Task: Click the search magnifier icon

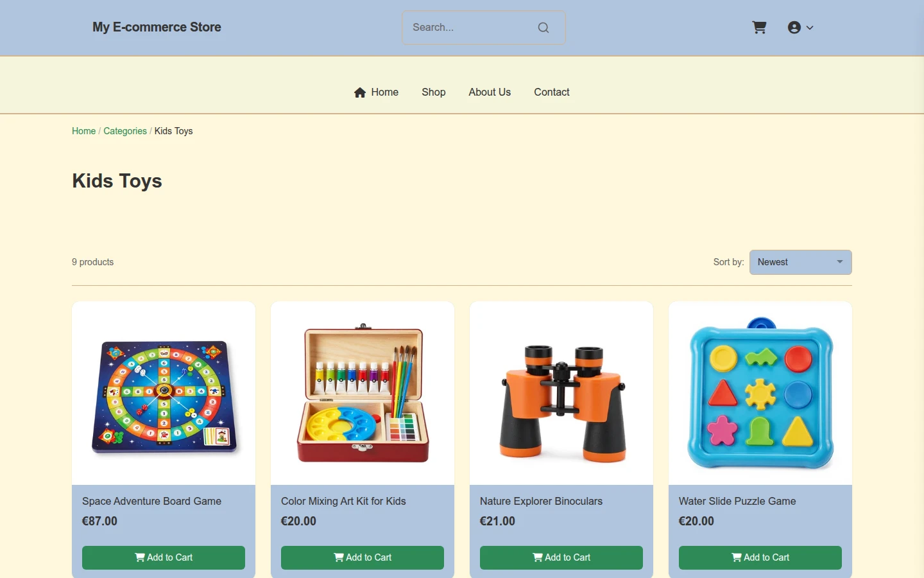Action: (543, 28)
